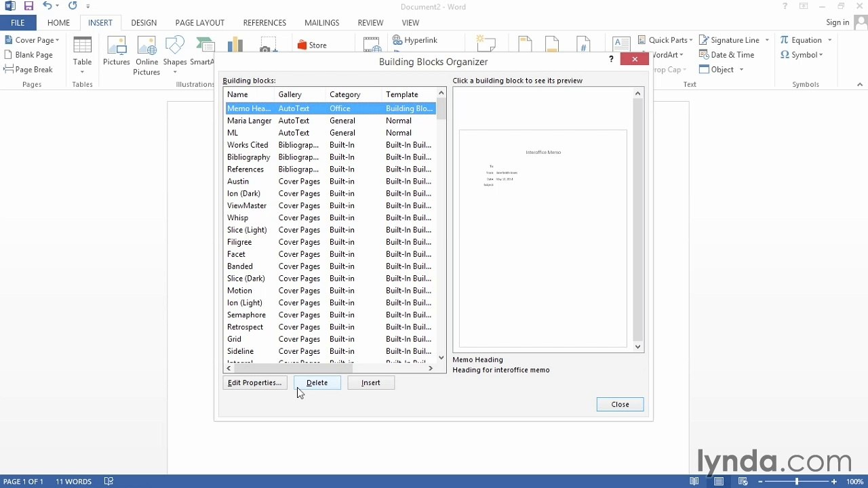Select the Maria Langer AutoText entry
Image resolution: width=868 pixels, height=488 pixels.
point(330,121)
